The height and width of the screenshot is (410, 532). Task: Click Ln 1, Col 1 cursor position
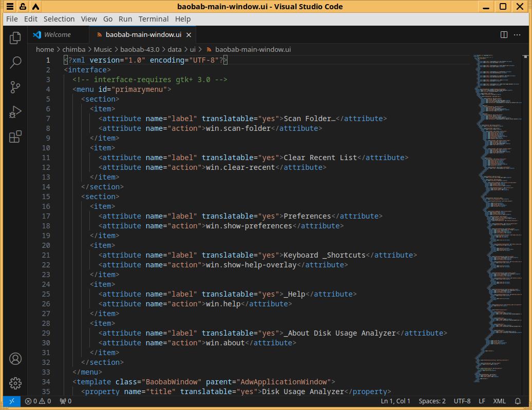[395, 401]
